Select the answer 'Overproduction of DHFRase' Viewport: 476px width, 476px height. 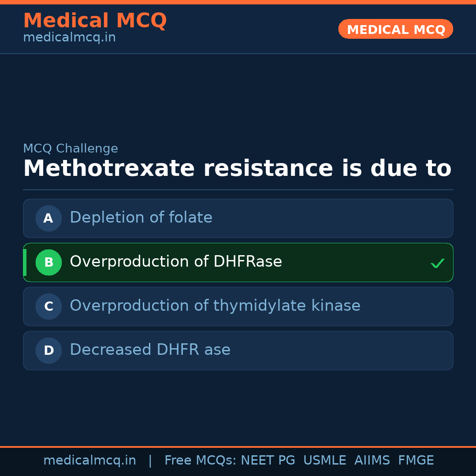click(x=176, y=262)
